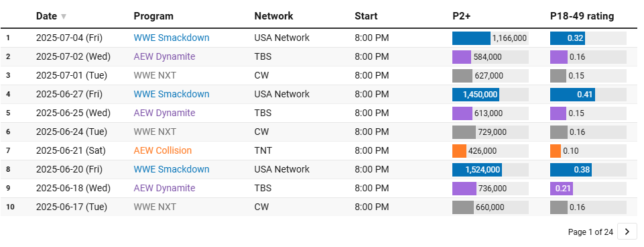Open WWE NXT link for 2025-06-24
Screen dimensions: 644x247
click(154, 132)
